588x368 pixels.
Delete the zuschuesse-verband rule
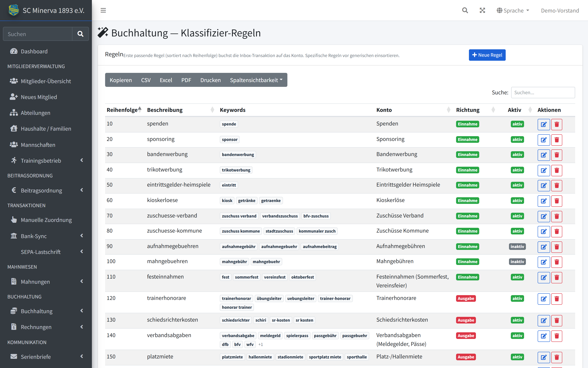pos(557,216)
